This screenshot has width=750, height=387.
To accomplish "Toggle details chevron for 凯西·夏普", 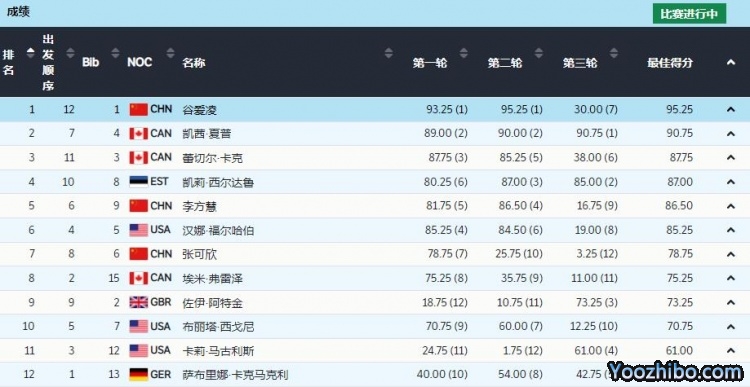I will [730, 134].
